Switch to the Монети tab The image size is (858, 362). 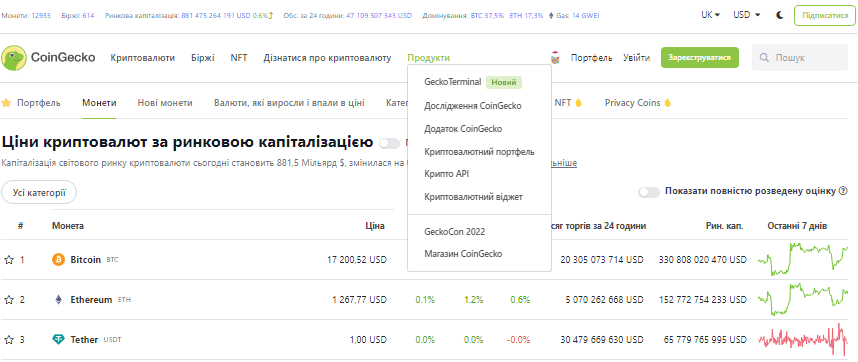[x=99, y=103]
